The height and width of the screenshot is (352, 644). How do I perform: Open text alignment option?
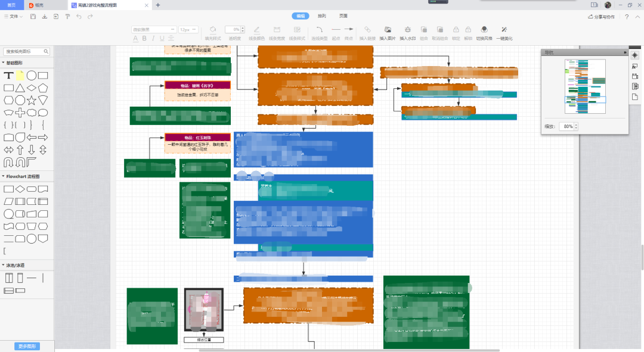point(171,38)
